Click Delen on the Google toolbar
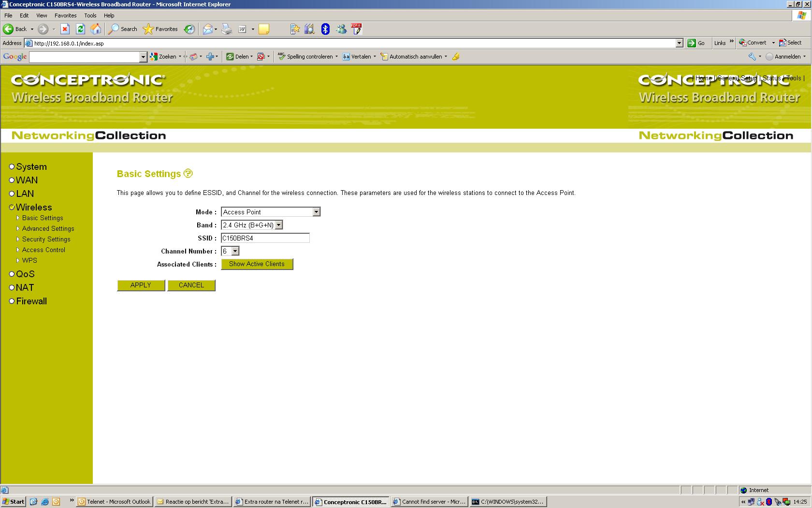812x508 pixels. point(237,57)
